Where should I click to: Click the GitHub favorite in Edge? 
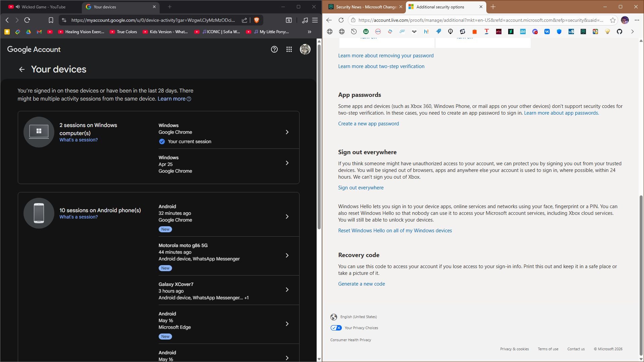pyautogui.click(x=620, y=32)
